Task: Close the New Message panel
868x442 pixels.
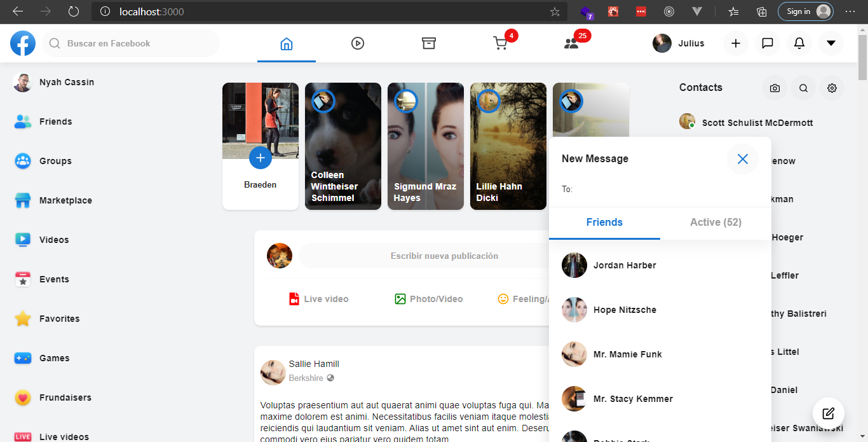Action: (743, 159)
